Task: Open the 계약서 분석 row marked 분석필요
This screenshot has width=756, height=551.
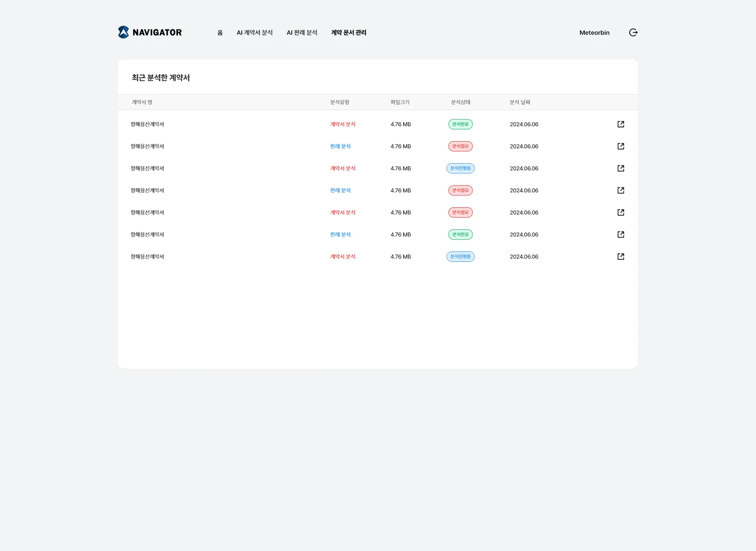Action: 621,212
